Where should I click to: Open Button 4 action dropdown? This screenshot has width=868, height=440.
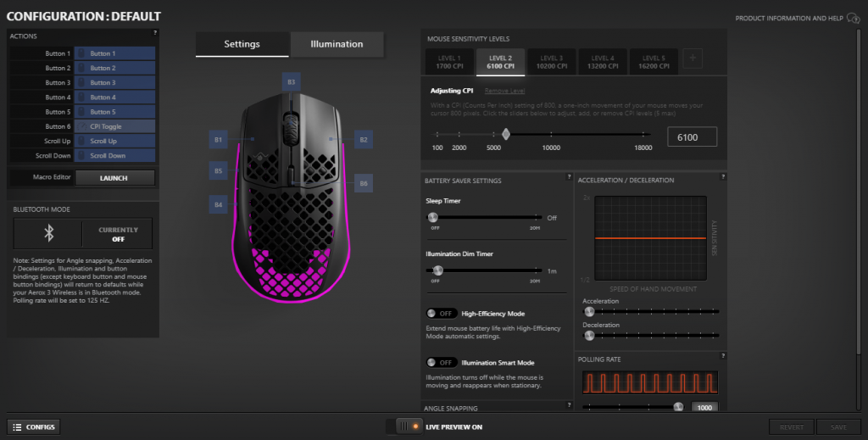[x=114, y=97]
